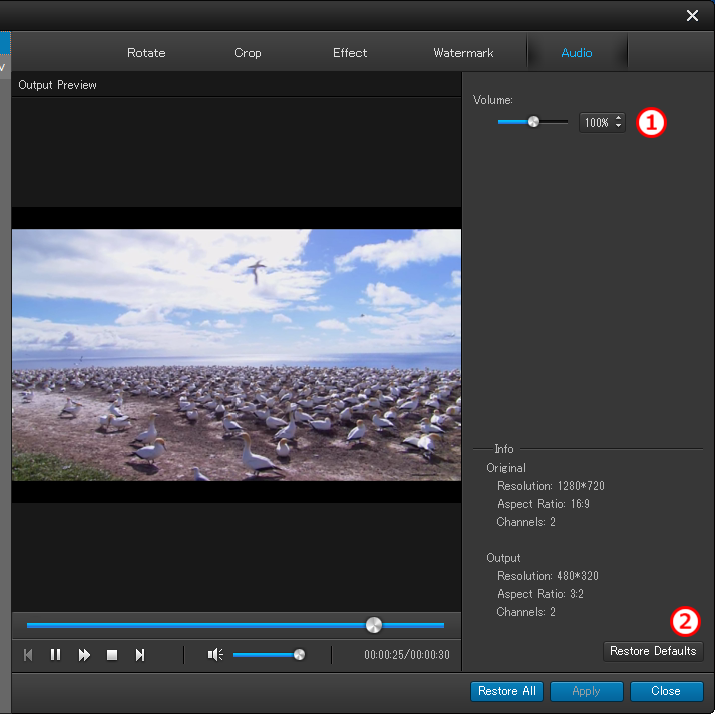This screenshot has height=714, width=715.
Task: Jump to the previous frame button
Action: (x=28, y=655)
